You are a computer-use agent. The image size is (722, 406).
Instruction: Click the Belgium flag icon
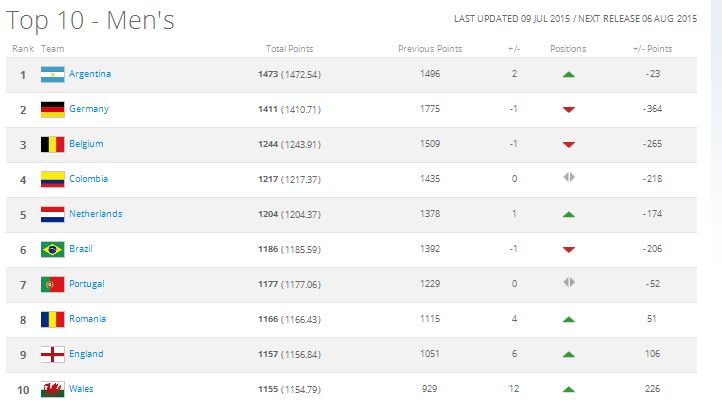(x=52, y=145)
